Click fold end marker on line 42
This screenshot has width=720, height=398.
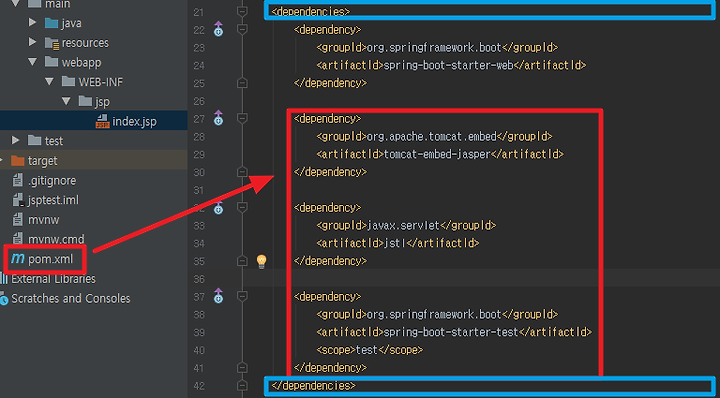pyautogui.click(x=242, y=386)
